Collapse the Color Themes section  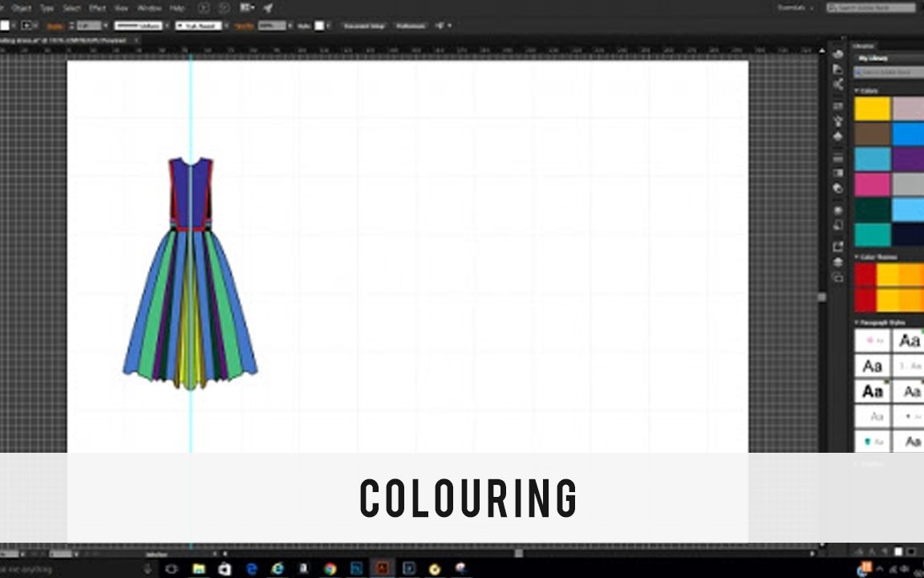(x=857, y=257)
